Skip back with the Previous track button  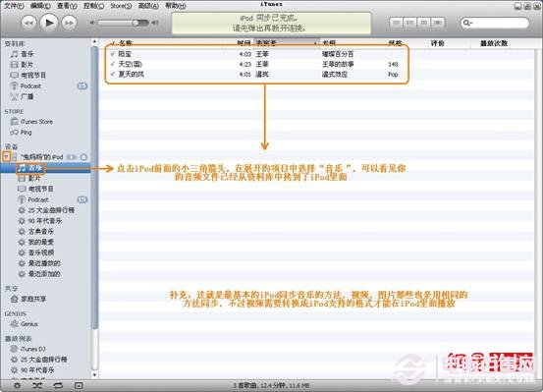click(28, 23)
